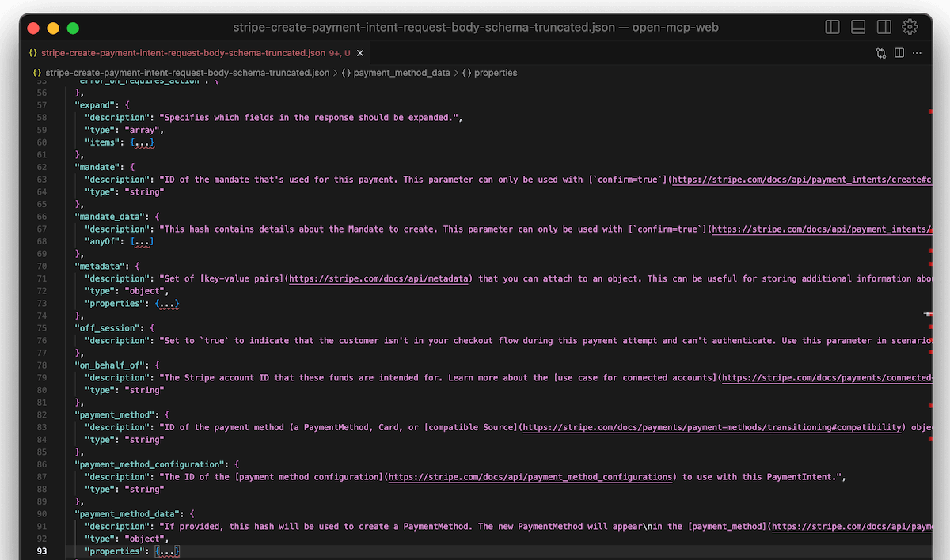
Task: Open the connected accounts link on line 79
Action: [826, 377]
